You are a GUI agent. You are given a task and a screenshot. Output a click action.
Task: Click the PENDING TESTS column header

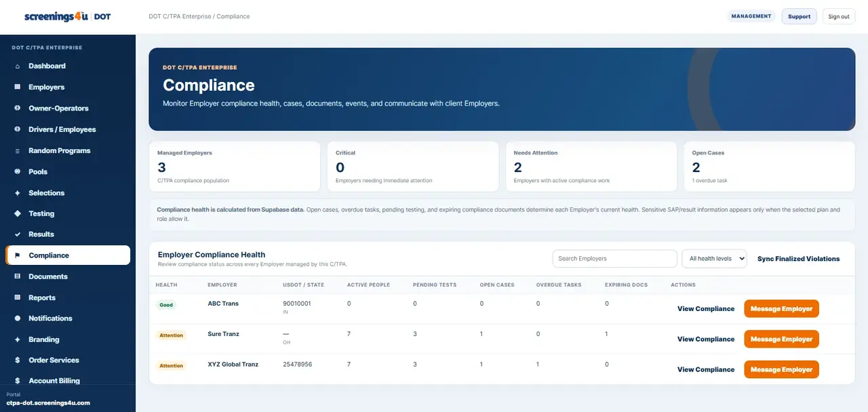coord(435,285)
